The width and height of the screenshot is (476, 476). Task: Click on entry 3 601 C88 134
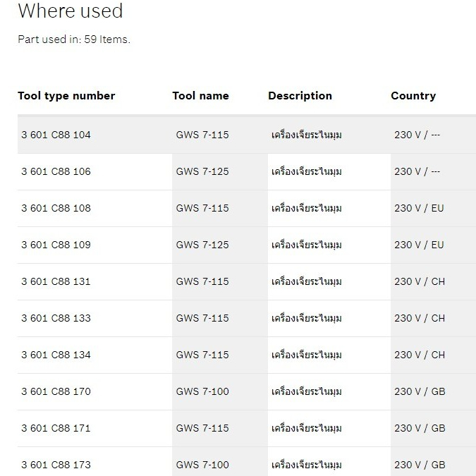tap(56, 355)
